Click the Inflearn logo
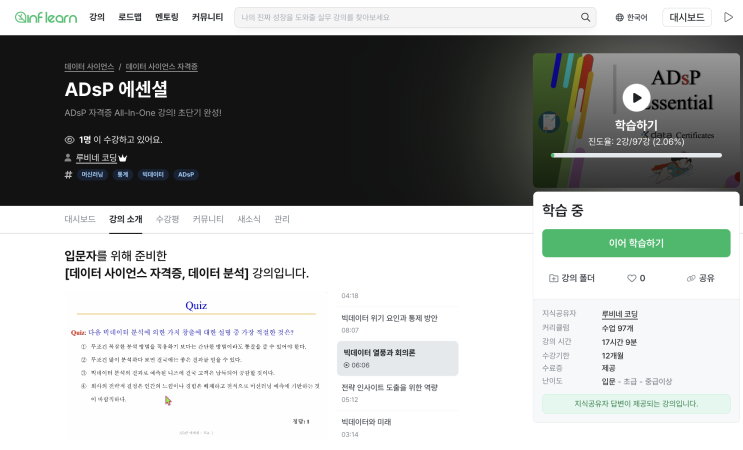Viewport: 743px width, 450px height. pyautogui.click(x=46, y=18)
